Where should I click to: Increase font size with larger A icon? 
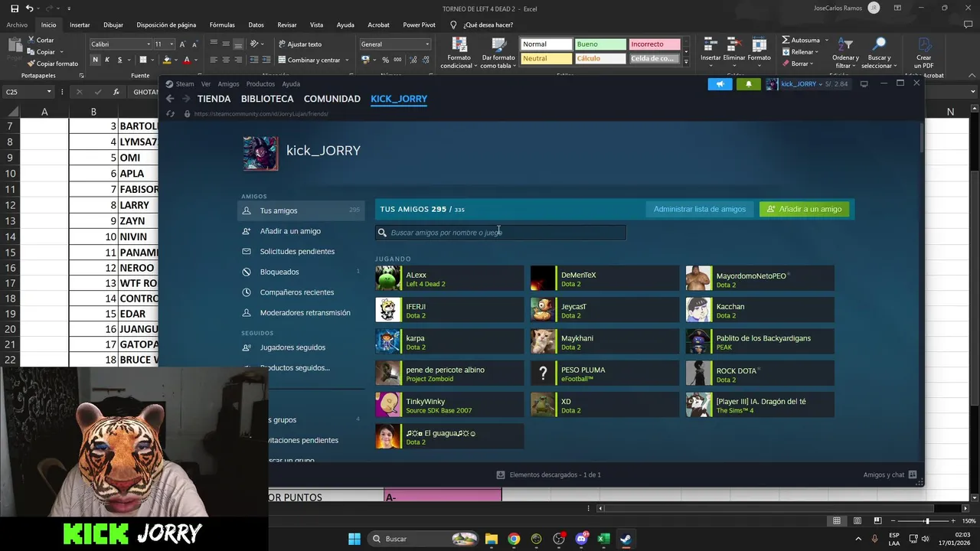point(182,44)
